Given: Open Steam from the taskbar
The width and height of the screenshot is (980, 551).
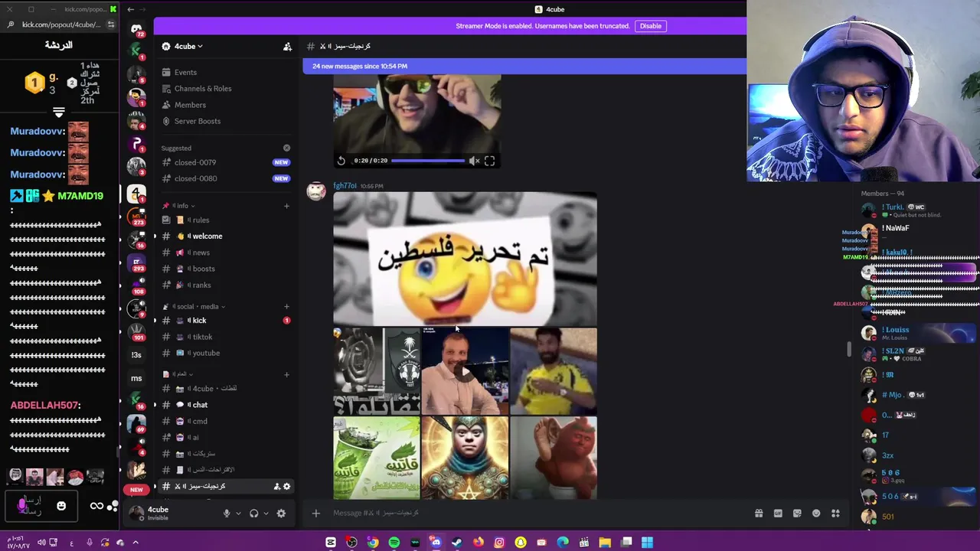Looking at the screenshot, I should [x=457, y=543].
